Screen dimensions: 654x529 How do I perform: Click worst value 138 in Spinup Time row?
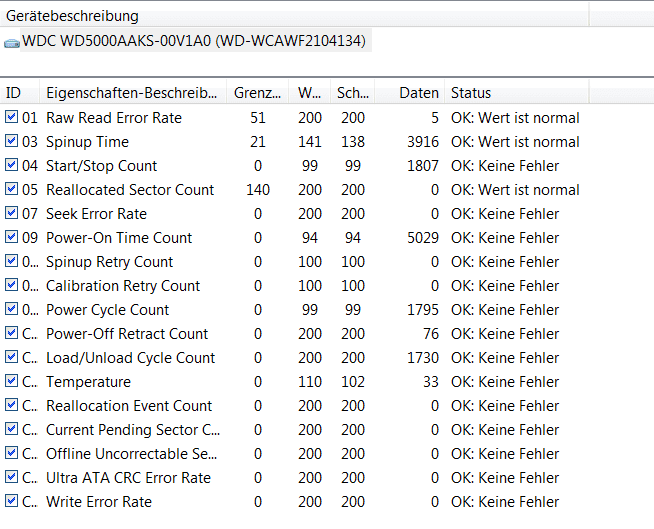(353, 142)
